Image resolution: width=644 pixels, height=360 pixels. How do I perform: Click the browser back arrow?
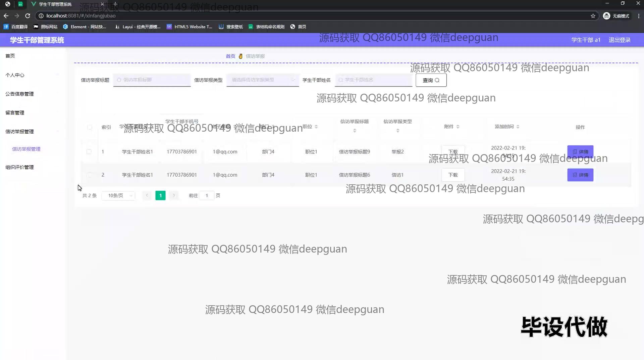click(6, 16)
